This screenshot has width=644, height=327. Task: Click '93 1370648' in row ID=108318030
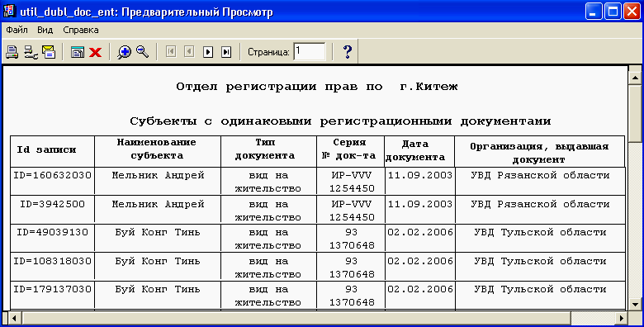click(x=352, y=268)
